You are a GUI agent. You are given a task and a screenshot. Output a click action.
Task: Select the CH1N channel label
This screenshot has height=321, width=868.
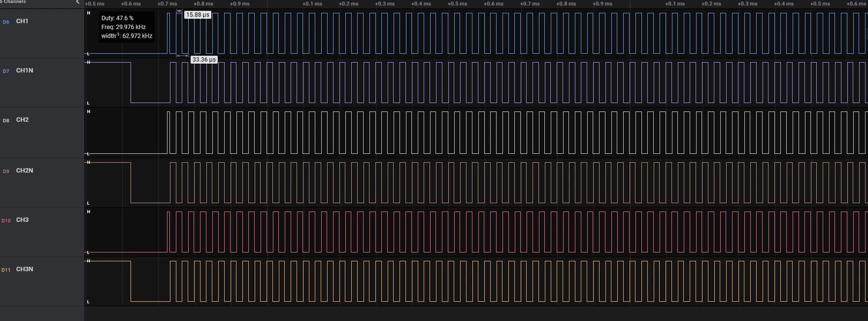pos(25,71)
